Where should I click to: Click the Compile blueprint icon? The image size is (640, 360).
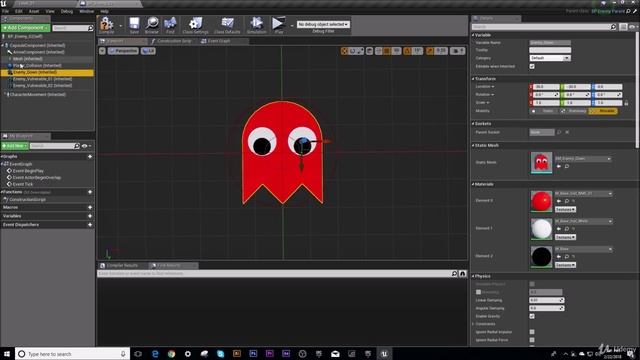107,25
